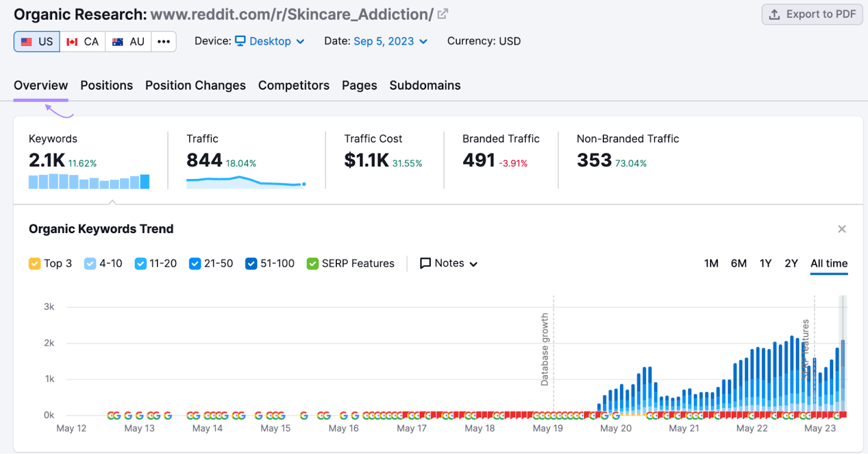Screen dimensions: 868x454
Task: Click the Non-Branded Traffic 353 value
Action: 594,160
